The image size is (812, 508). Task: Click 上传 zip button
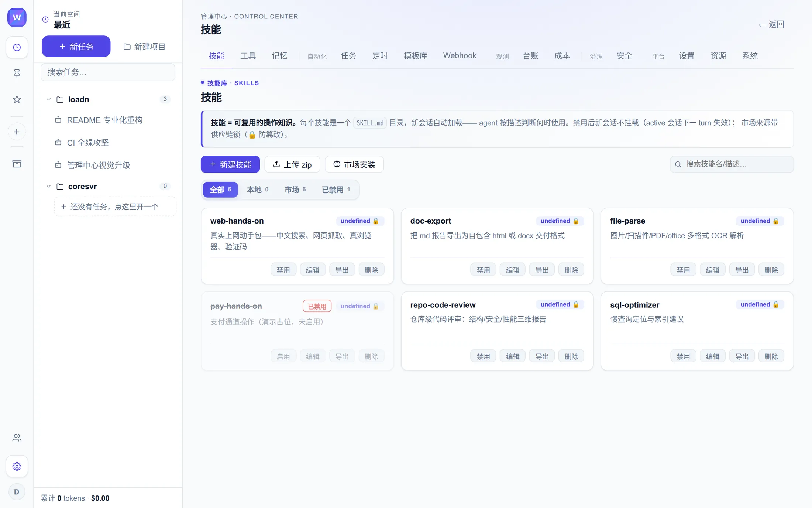pos(292,164)
